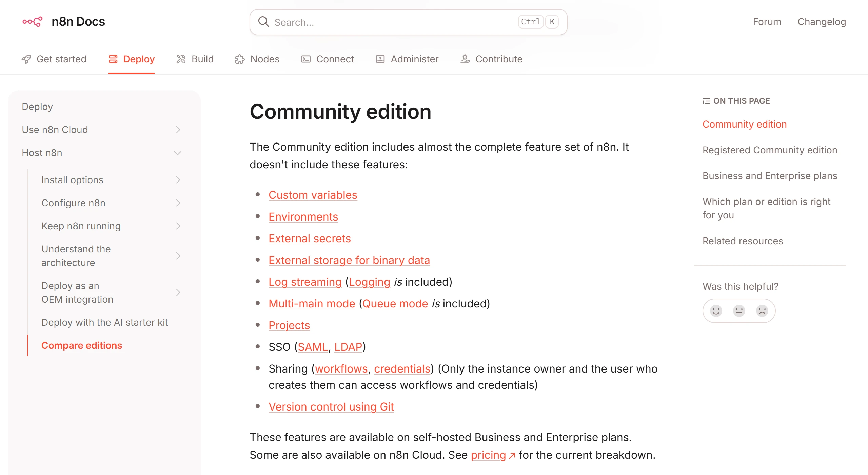Viewport: 868px width, 475px height.
Task: Expand Understand the architecture chevron
Action: point(178,256)
